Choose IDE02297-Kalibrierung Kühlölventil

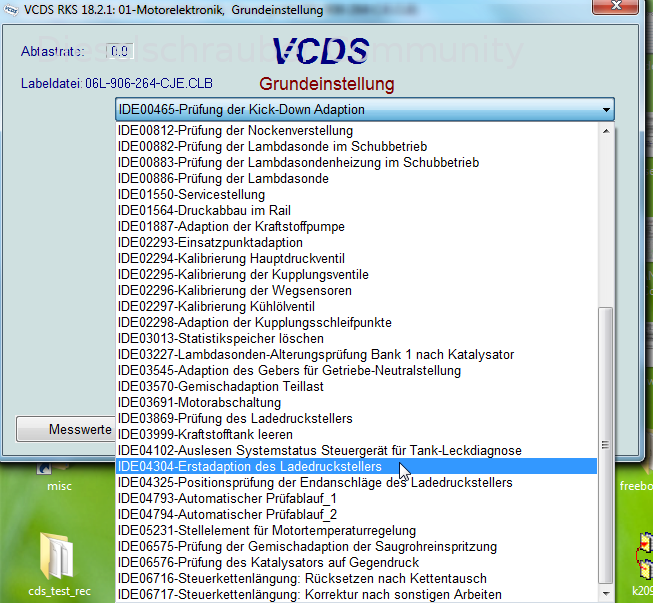point(356,306)
